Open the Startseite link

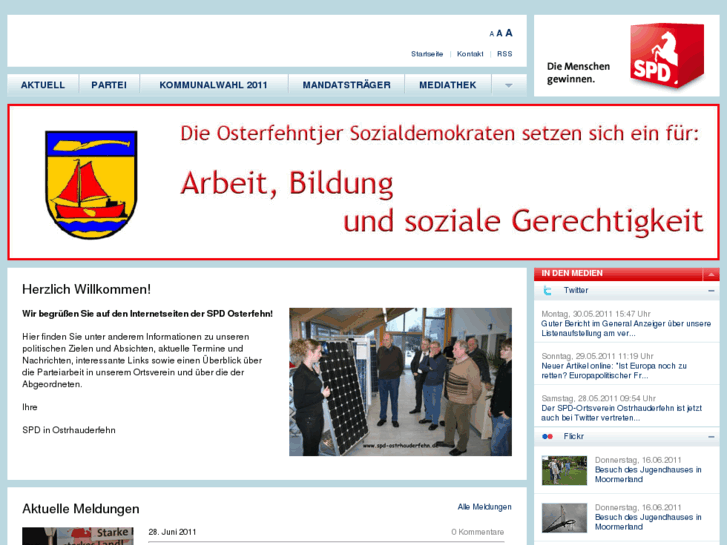[x=427, y=54]
